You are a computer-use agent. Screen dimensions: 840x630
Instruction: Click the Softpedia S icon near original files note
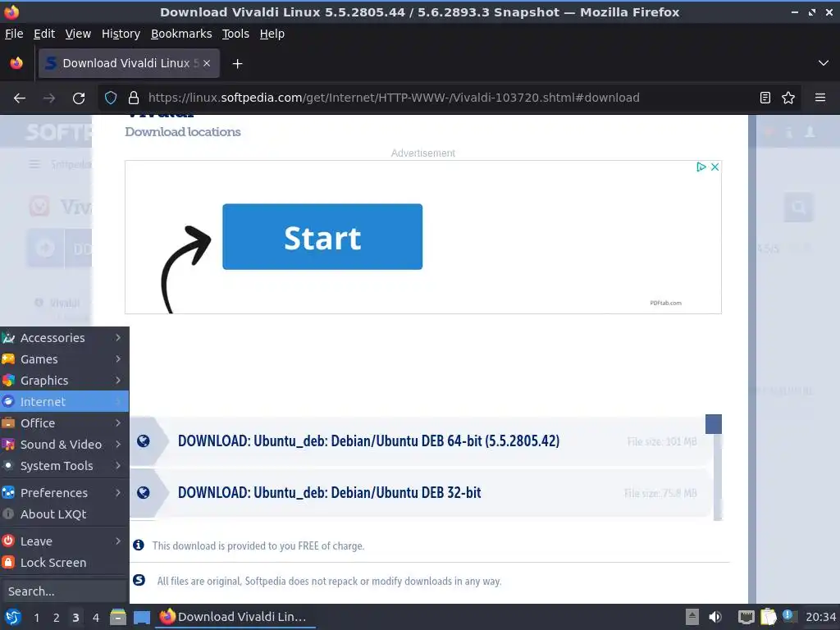tap(139, 580)
